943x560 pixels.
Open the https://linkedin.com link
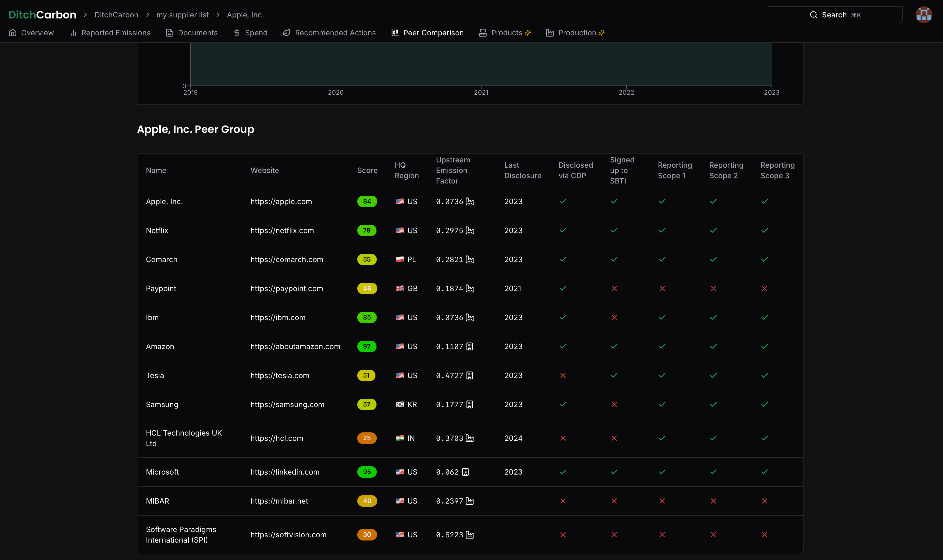point(285,472)
